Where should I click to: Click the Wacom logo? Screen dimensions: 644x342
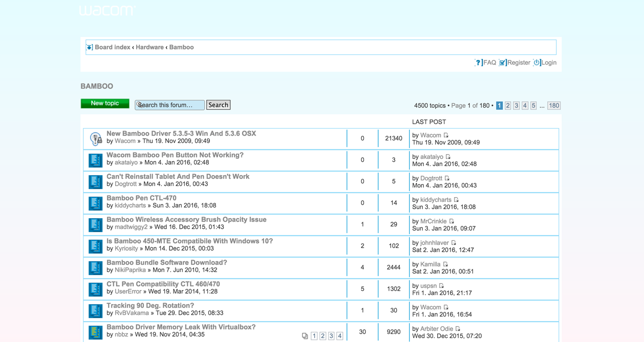(x=107, y=10)
